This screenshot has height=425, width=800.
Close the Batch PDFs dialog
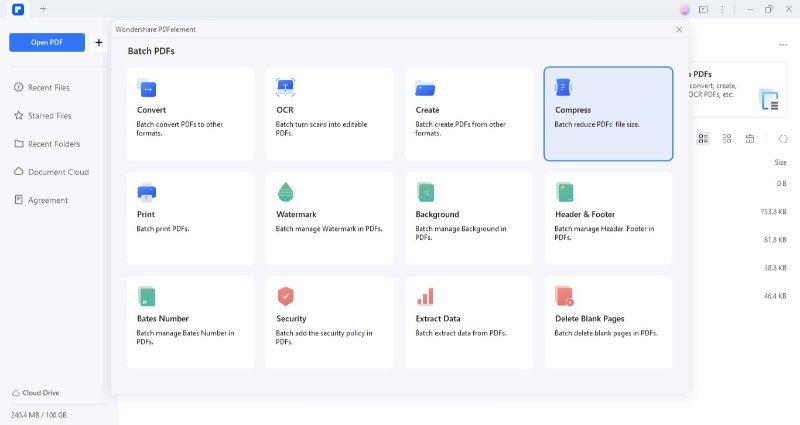tap(679, 30)
